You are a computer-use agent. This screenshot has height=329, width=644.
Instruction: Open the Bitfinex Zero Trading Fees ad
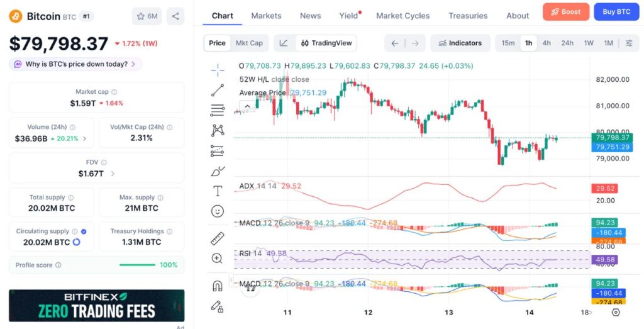coord(96,306)
